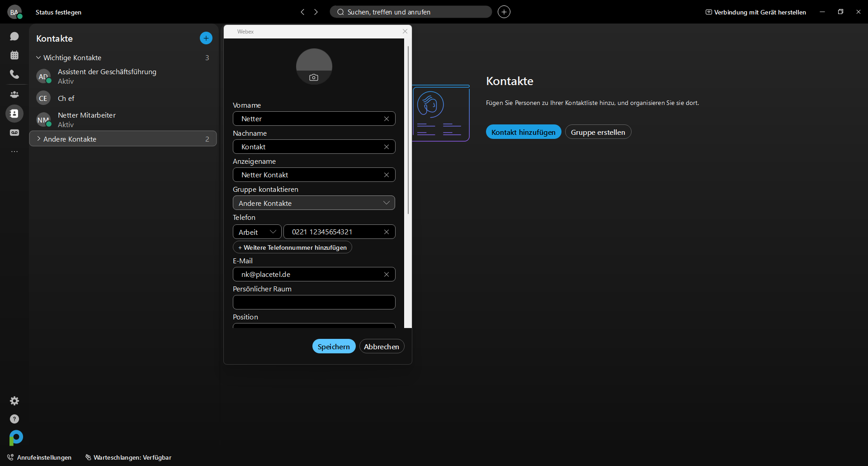Click the Persönlicher Raum input field
The height and width of the screenshot is (466, 868).
(314, 302)
